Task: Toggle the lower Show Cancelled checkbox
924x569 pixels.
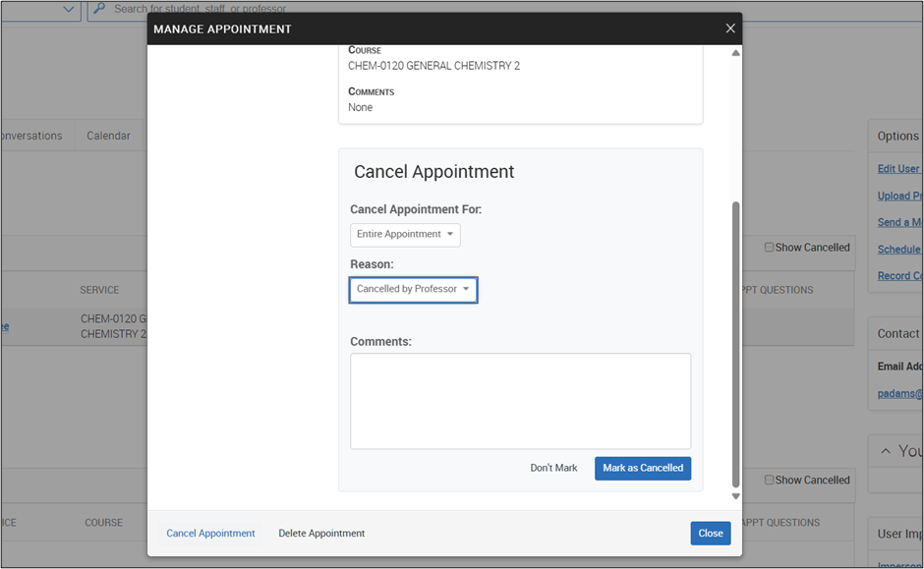Action: (x=769, y=480)
